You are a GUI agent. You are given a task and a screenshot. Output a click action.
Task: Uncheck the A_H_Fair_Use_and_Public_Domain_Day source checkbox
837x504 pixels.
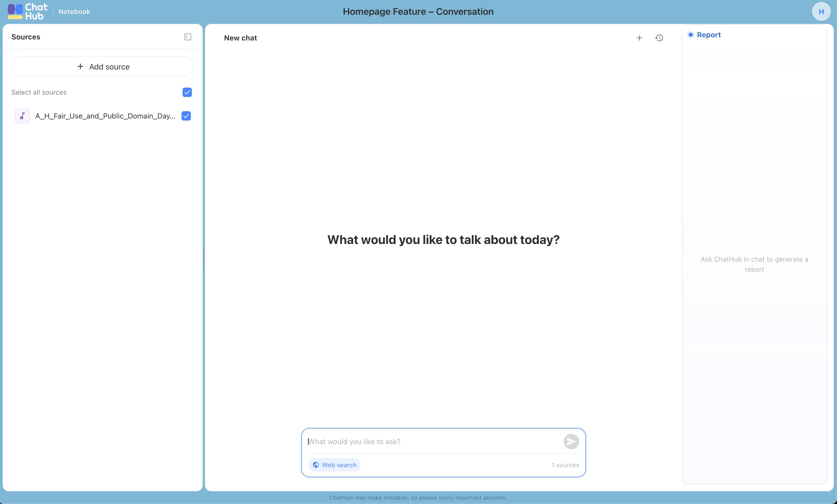tap(186, 116)
